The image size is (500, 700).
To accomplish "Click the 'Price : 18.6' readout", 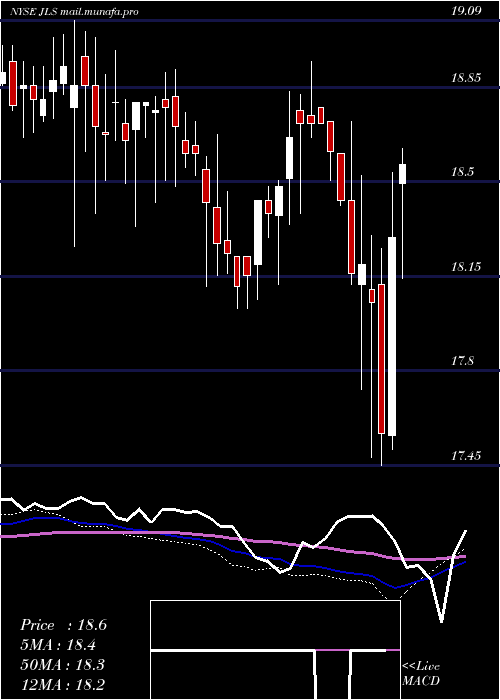I will point(63,625).
